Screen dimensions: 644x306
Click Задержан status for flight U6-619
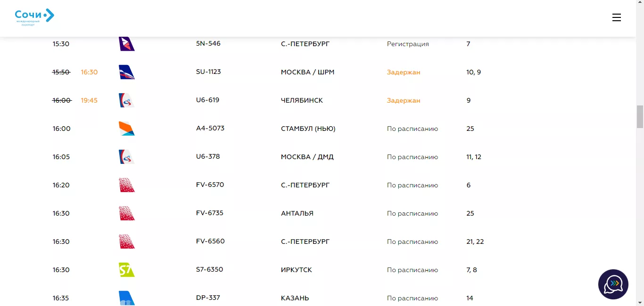(403, 100)
